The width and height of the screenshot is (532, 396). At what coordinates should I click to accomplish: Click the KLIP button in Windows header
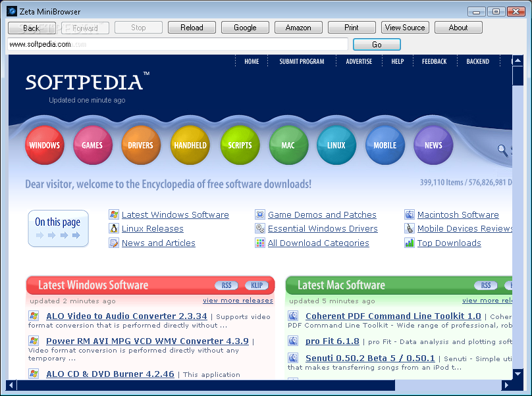257,285
